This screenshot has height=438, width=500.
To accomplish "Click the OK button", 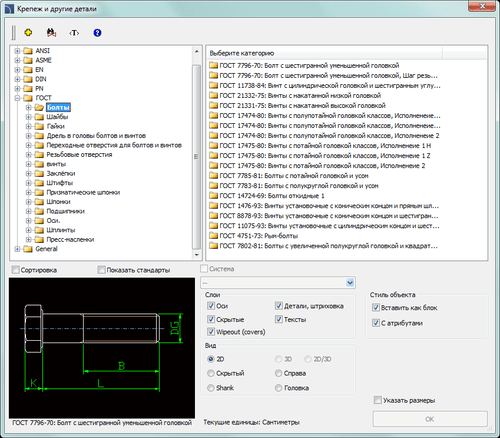I will [430, 419].
